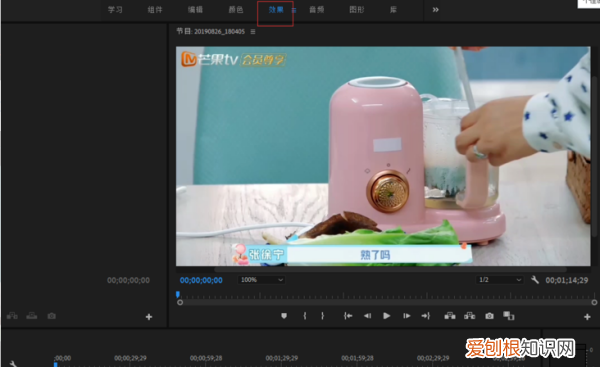600x367 pixels.
Task: Switch to the 学习 workspace tab
Action: [115, 10]
